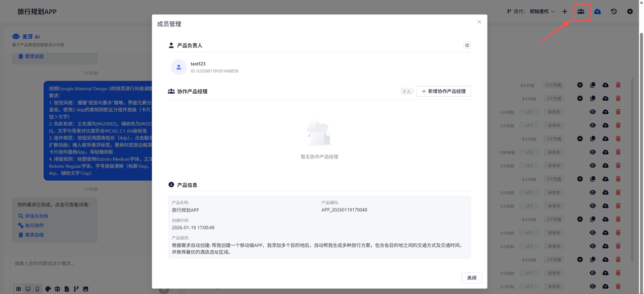Click the plus icon in the top bar
This screenshot has height=294, width=644.
pos(565,11)
